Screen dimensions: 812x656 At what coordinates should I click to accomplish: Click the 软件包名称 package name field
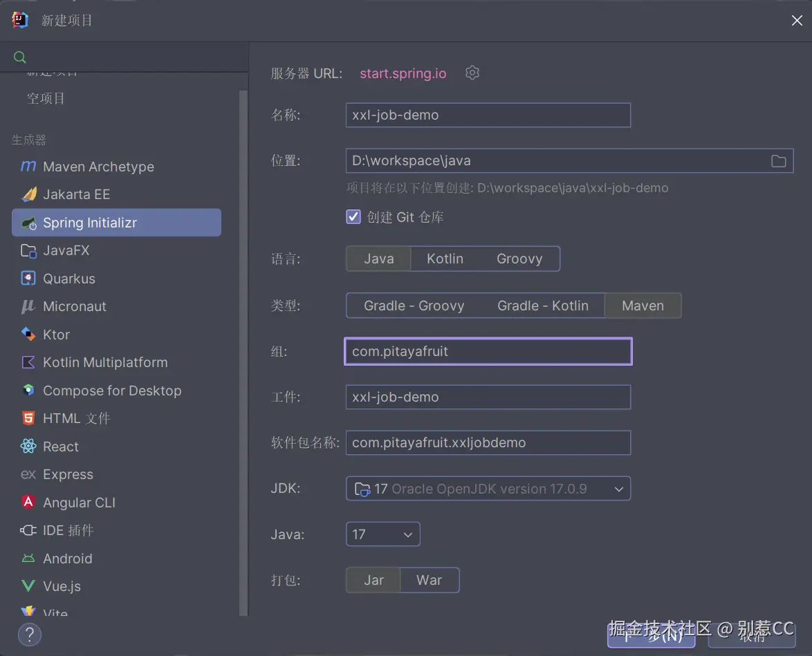coord(488,442)
